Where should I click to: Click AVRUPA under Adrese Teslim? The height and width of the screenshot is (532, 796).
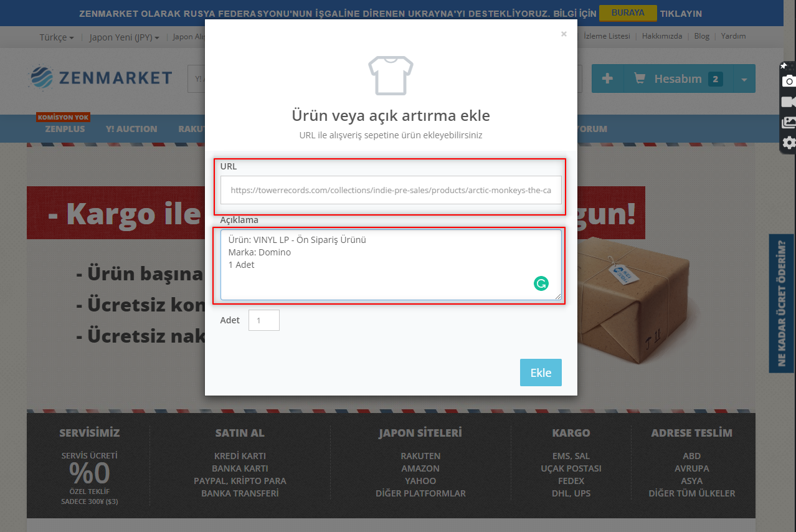pos(691,468)
